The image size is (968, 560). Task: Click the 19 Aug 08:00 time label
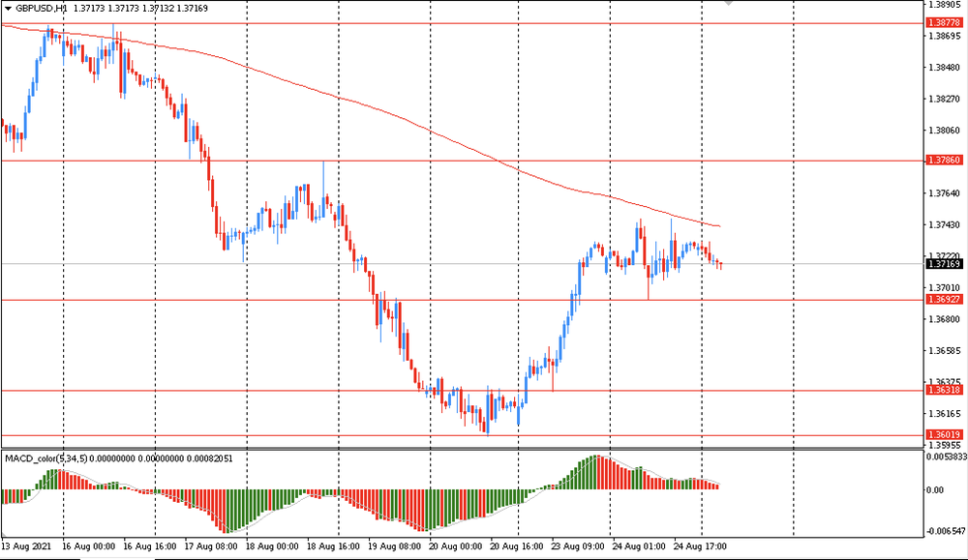coord(394,546)
